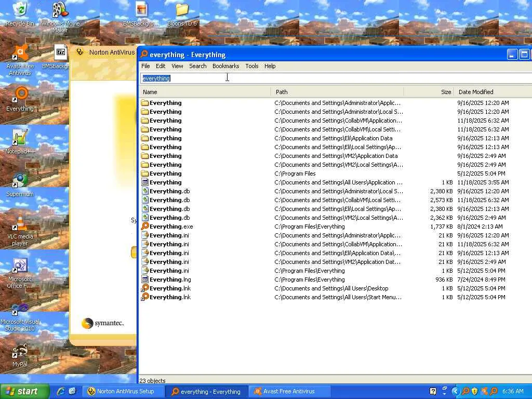The image size is (532, 399).
Task: Open the View menu in Everything
Action: (x=177, y=66)
